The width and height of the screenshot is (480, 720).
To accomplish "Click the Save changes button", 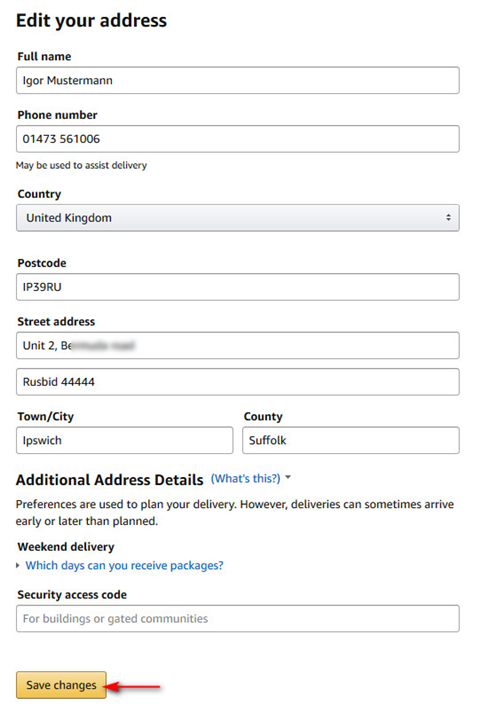I will pyautogui.click(x=61, y=685).
